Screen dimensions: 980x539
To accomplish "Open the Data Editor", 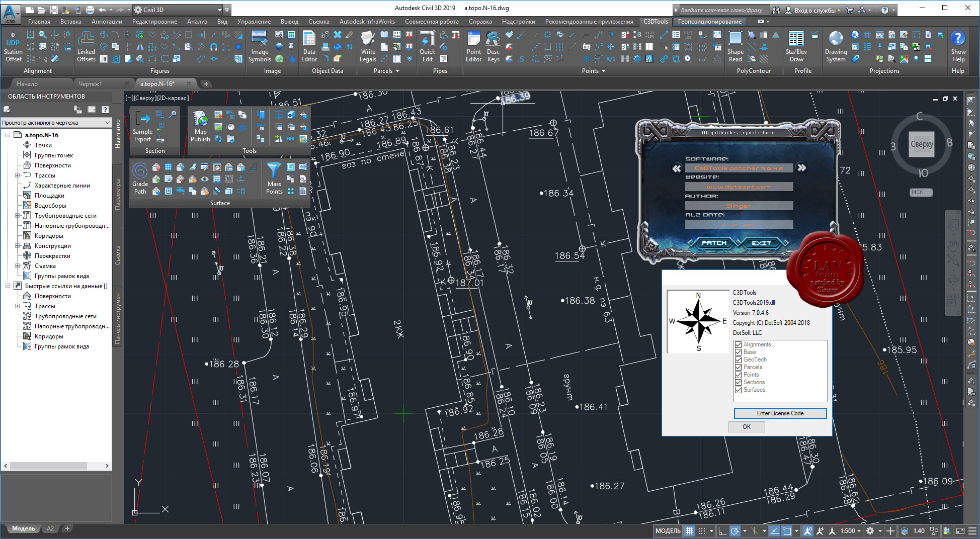I will [x=309, y=46].
